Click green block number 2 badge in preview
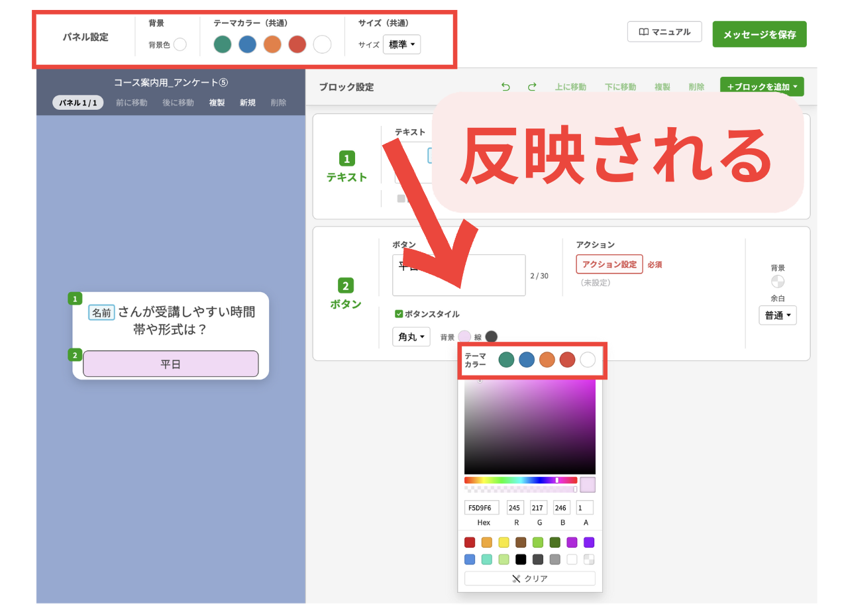The image size is (844, 616). pyautogui.click(x=75, y=355)
